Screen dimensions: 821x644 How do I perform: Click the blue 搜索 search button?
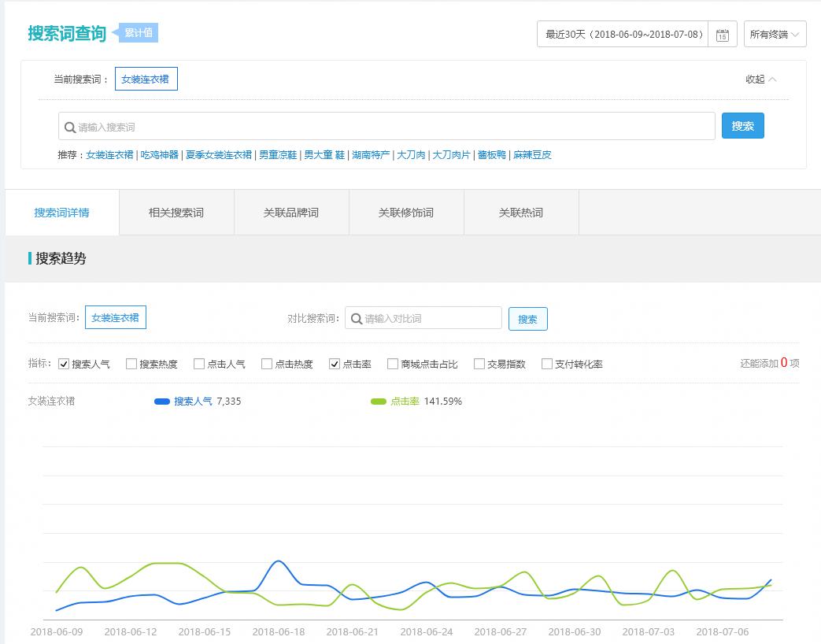click(742, 125)
